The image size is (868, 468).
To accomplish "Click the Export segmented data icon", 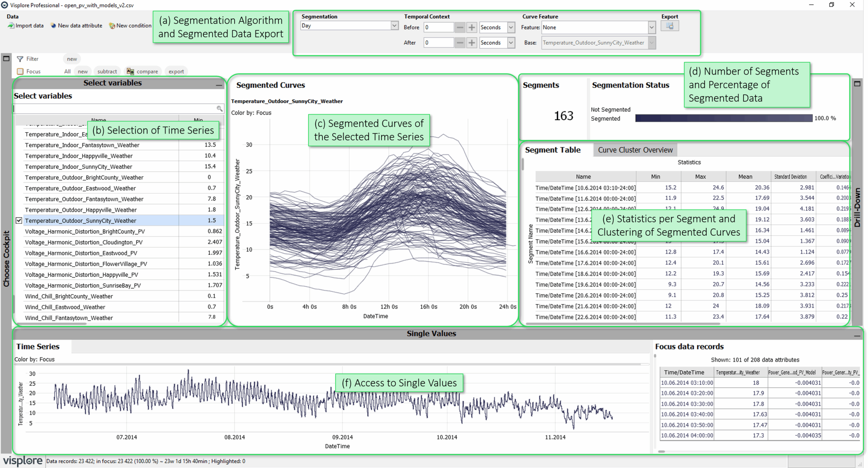I will [x=670, y=26].
